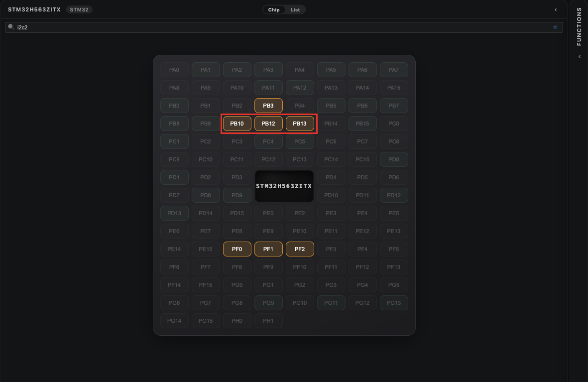The width and height of the screenshot is (588, 382).
Task: Switch to the List view
Action: point(295,10)
